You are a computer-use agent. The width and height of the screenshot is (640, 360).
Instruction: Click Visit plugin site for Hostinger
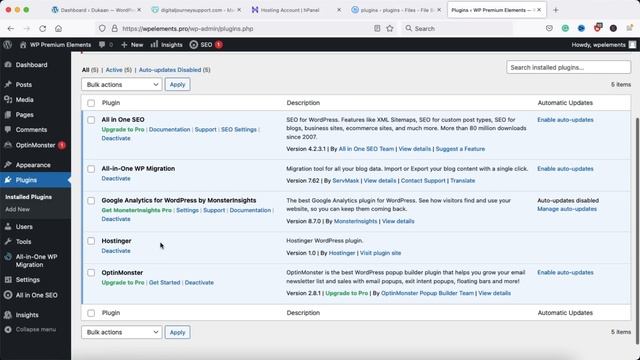coord(380,253)
